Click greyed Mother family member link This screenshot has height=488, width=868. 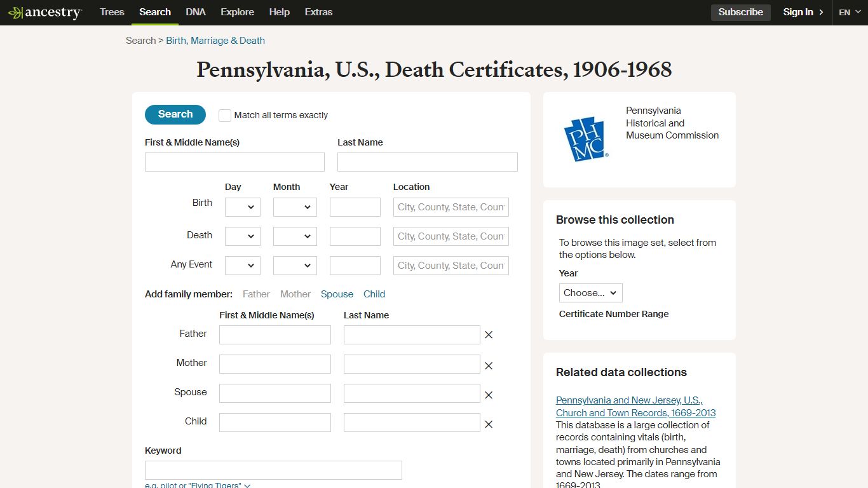point(295,294)
